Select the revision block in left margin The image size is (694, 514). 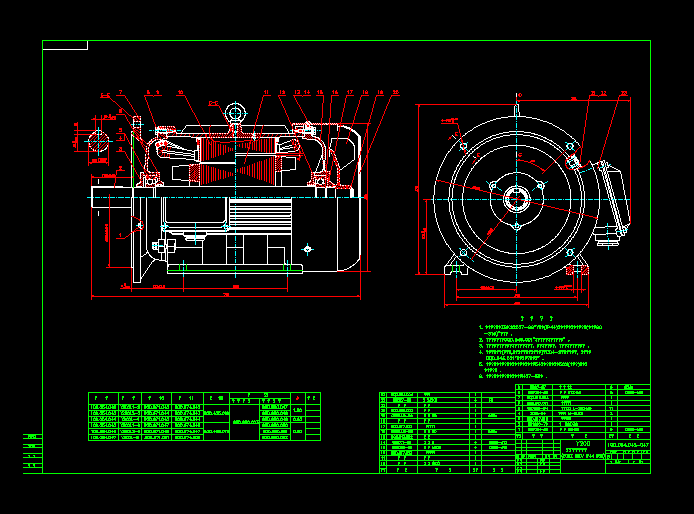click(x=33, y=452)
